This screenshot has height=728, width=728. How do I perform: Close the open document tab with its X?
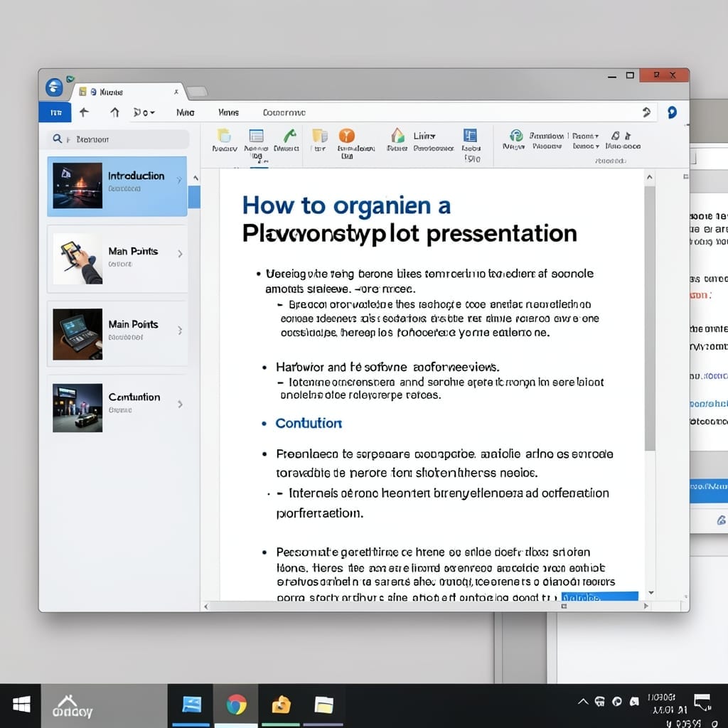(x=176, y=92)
